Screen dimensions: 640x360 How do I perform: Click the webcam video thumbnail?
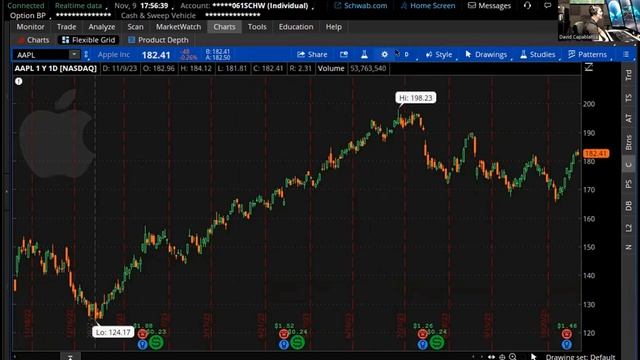599,20
